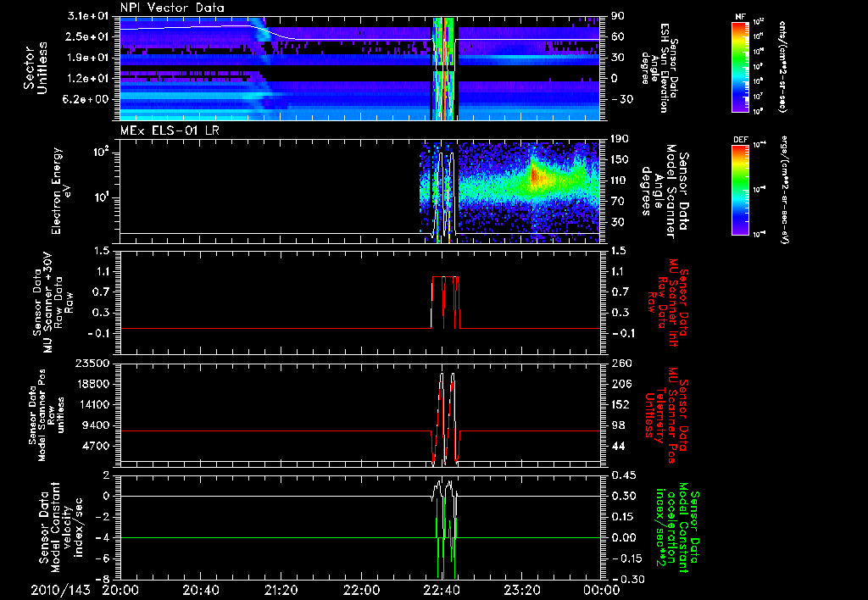Click the '22:00' time tick label
Image resolution: width=868 pixels, height=600 pixels.
(x=361, y=591)
